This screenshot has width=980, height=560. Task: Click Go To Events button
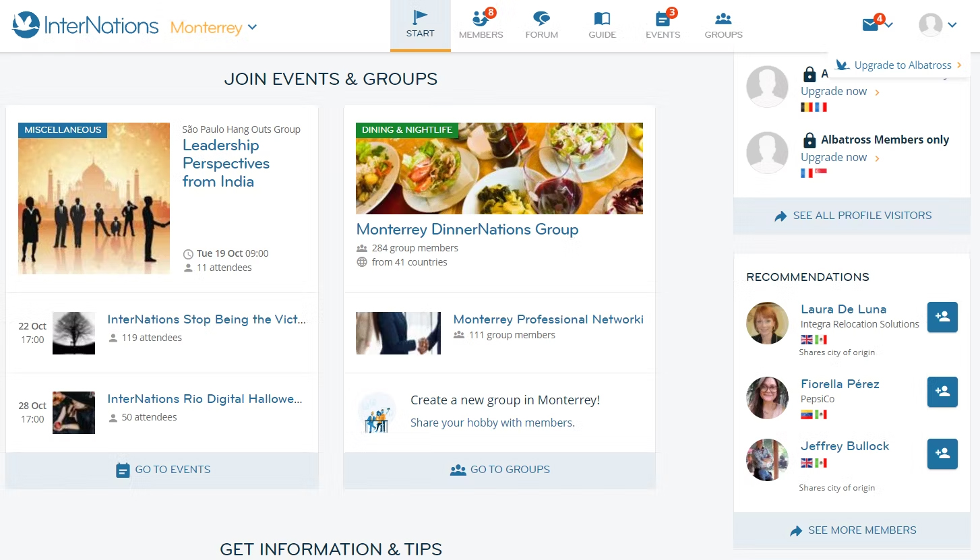(x=162, y=470)
